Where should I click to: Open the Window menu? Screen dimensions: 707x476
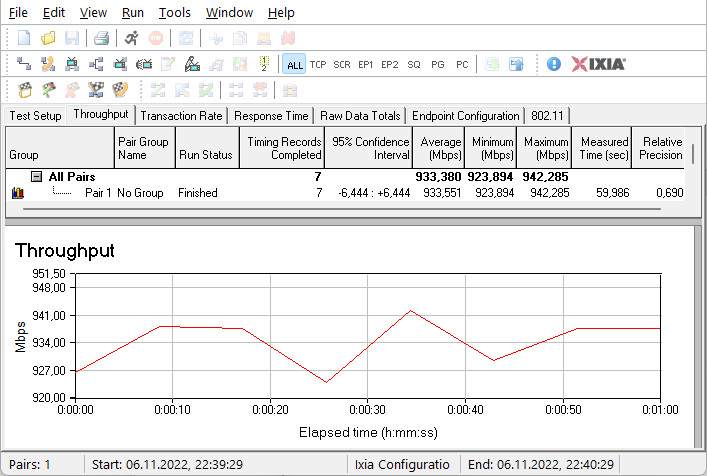click(229, 13)
